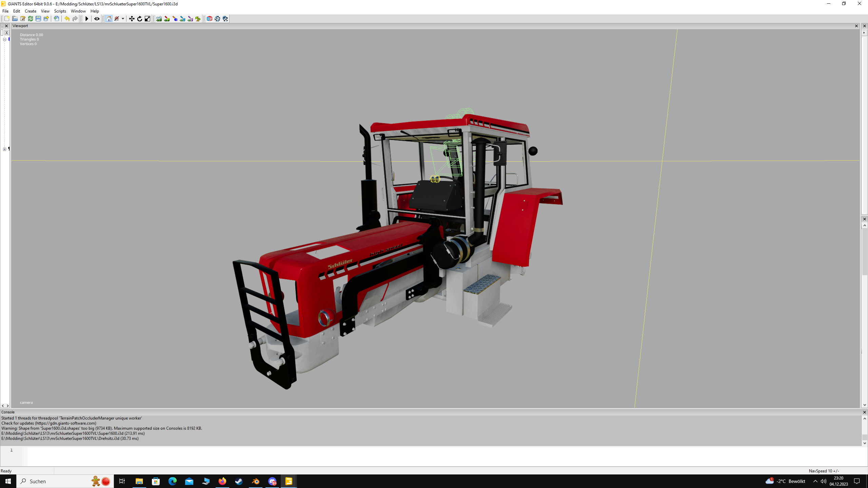868x488 pixels.
Task: Select the Rotate tool
Action: 139,19
